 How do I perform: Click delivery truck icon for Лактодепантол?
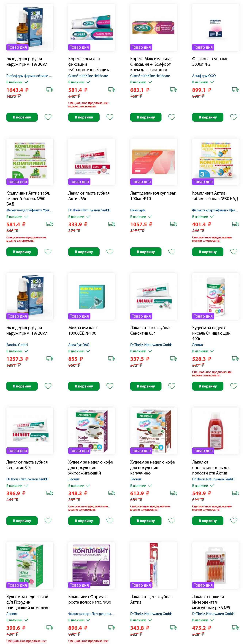coord(174,224)
